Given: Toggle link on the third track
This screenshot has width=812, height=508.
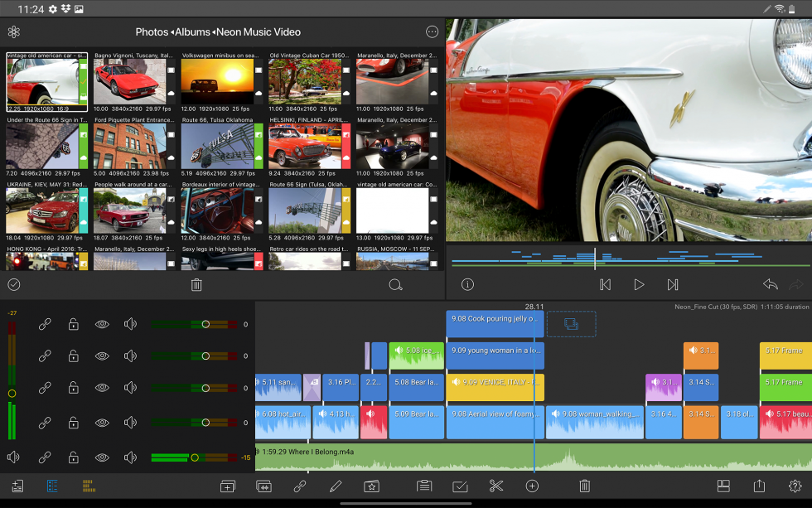Looking at the screenshot, I should coord(45,388).
